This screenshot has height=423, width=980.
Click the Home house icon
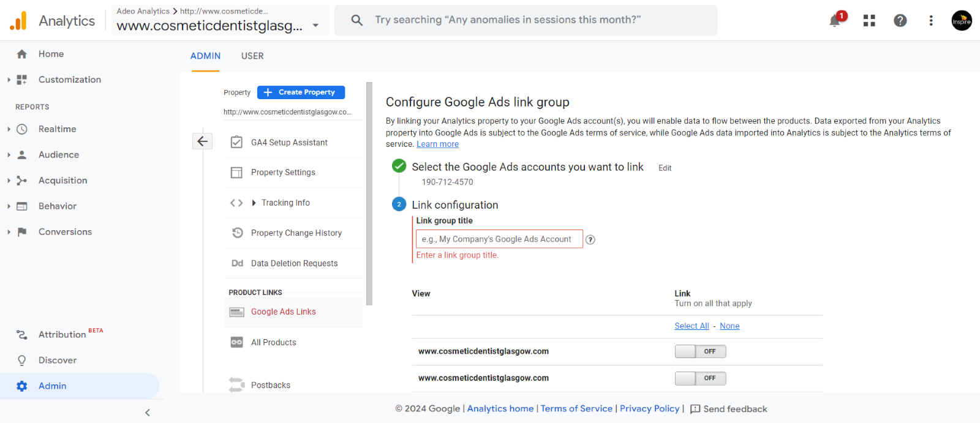click(x=22, y=54)
